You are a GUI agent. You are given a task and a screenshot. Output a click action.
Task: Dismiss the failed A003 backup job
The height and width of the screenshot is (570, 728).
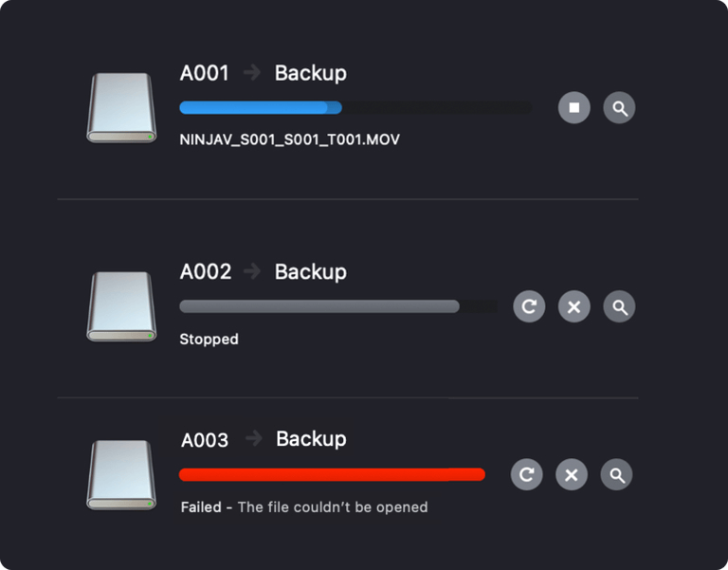pos(572,474)
